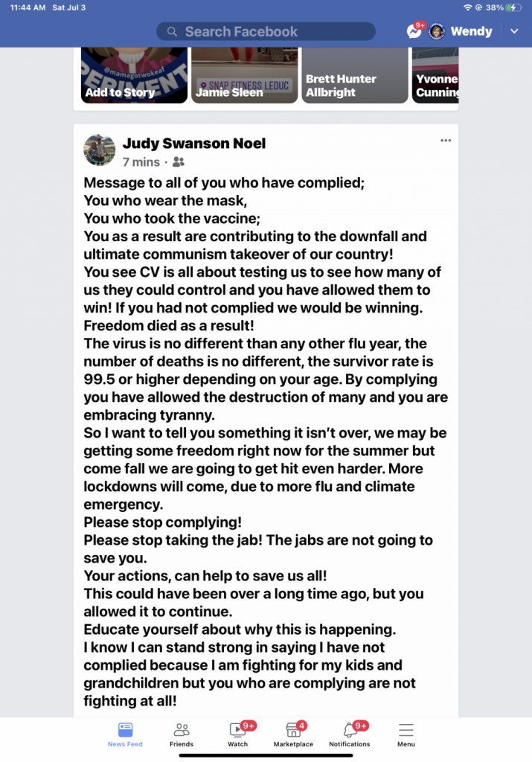Viewport: 532px width, 762px height.
Task: Switch to the Watch tab
Action: [238, 733]
